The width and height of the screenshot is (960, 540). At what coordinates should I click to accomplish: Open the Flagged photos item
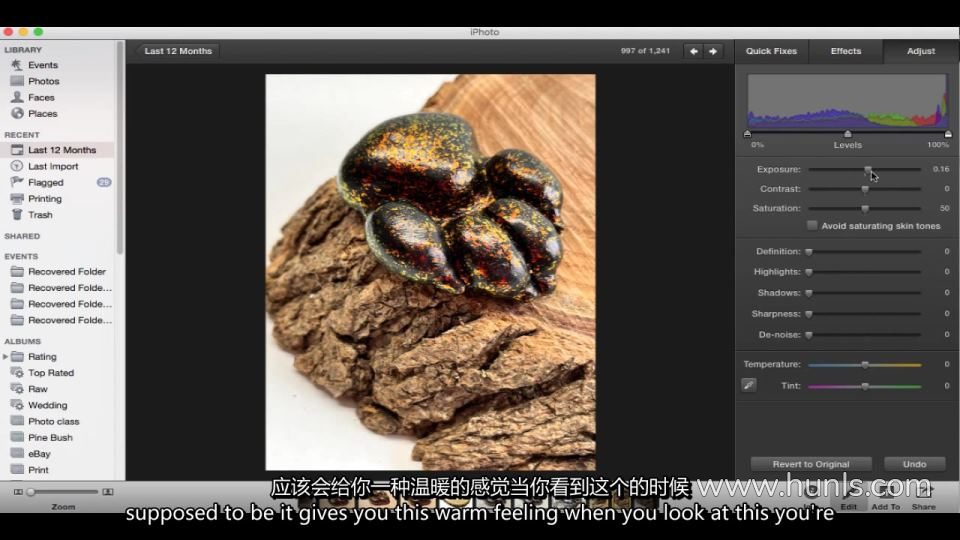[45, 182]
